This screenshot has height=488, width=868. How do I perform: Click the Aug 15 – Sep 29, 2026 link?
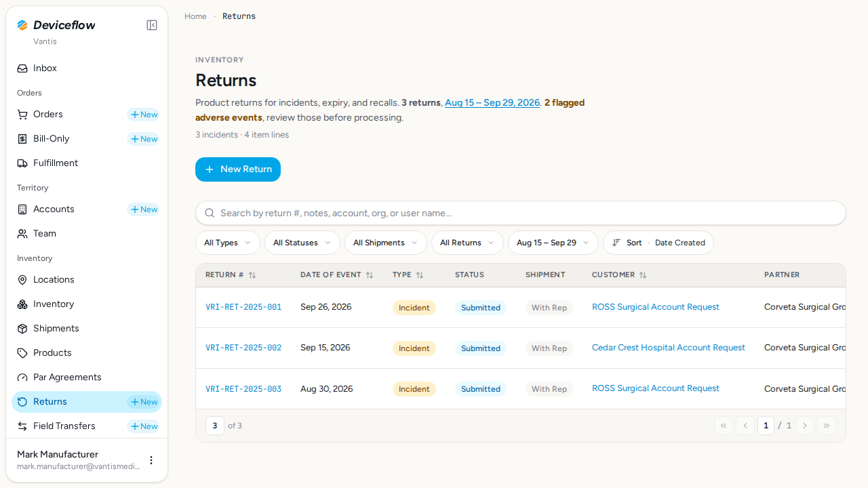coord(492,103)
